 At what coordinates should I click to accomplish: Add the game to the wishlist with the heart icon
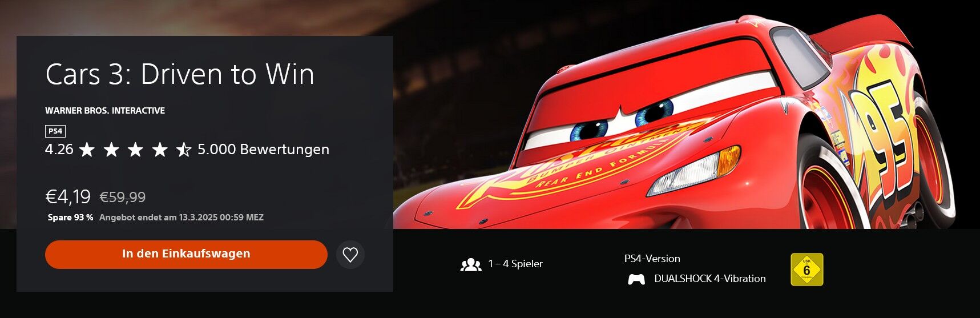coord(350,255)
